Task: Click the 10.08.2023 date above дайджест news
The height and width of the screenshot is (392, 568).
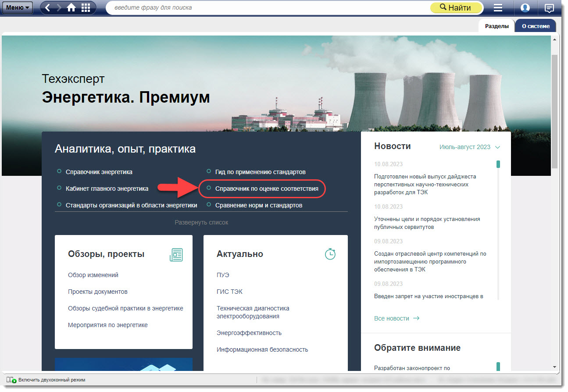Action: (388, 164)
